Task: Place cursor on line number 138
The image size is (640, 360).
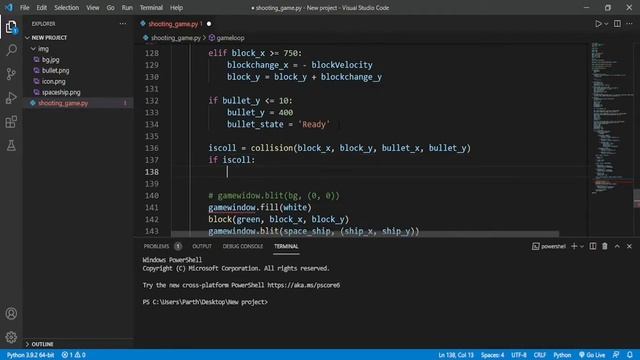Action: 152,172
